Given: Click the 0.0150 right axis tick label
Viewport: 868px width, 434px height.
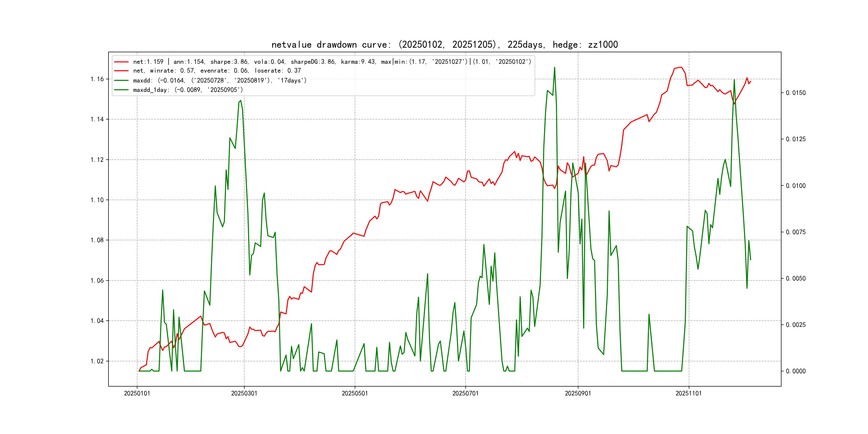Looking at the screenshot, I should pyautogui.click(x=796, y=93).
